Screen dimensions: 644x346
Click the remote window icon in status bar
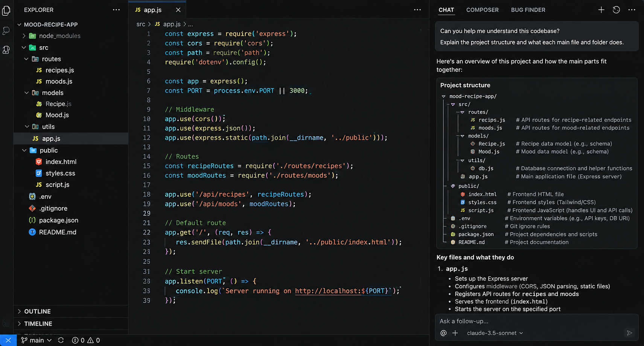[8, 340]
